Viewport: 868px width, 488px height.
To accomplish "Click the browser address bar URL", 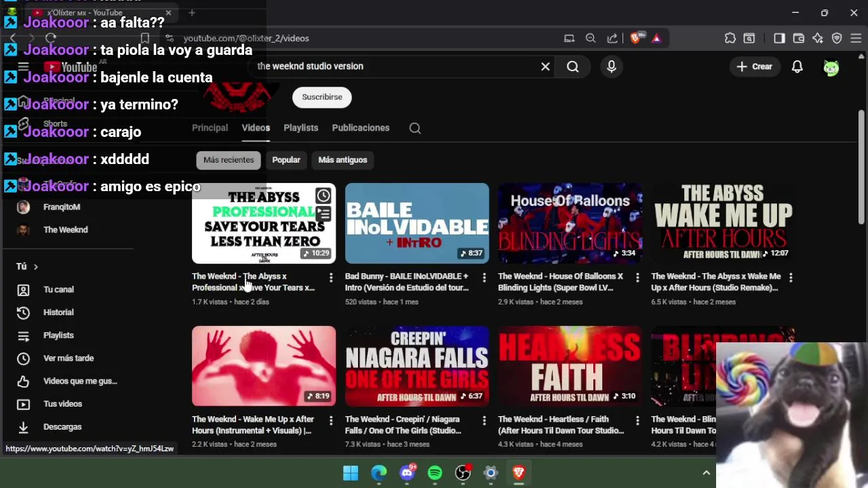I will pos(246,39).
